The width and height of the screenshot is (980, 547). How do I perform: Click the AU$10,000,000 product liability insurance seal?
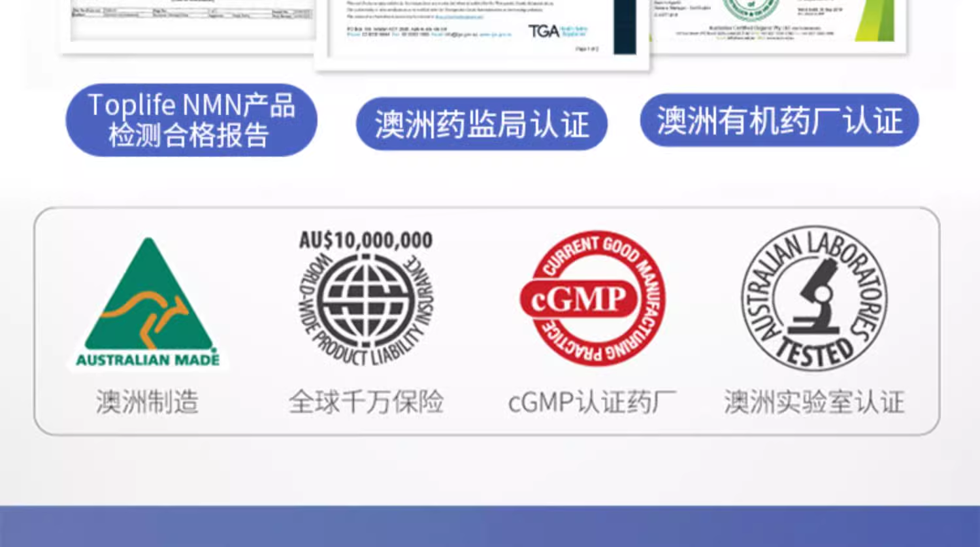(366, 298)
